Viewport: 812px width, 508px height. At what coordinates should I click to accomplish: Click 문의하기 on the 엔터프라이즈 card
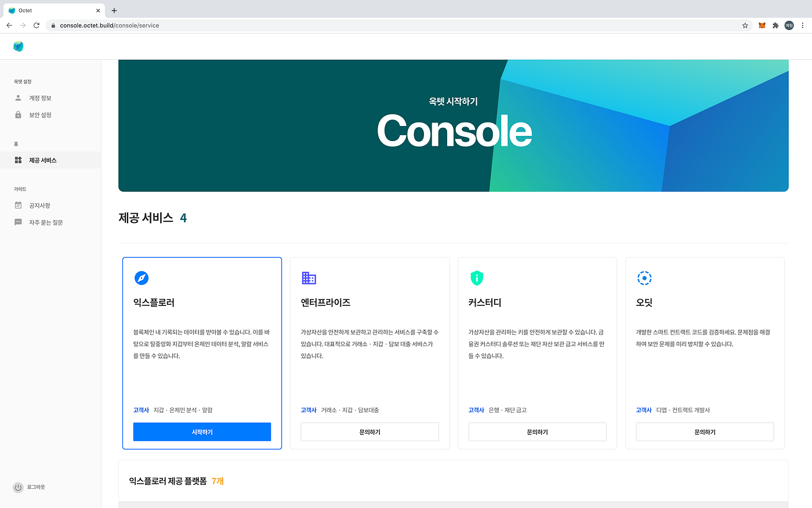coord(369,432)
